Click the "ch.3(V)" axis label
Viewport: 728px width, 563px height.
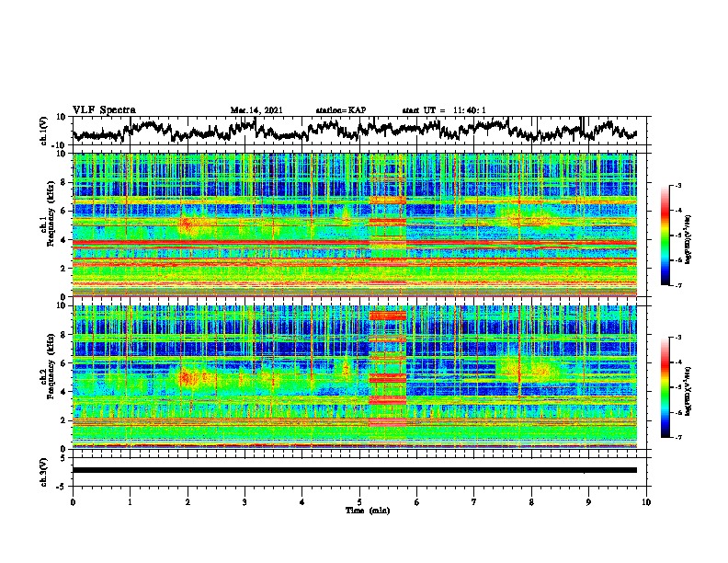click(x=44, y=473)
